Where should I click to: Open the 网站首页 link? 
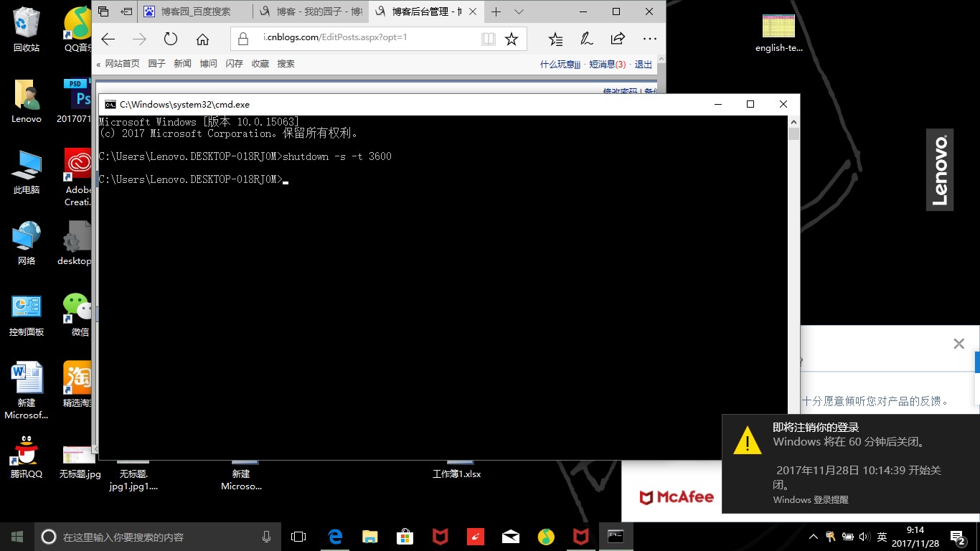pos(123,64)
